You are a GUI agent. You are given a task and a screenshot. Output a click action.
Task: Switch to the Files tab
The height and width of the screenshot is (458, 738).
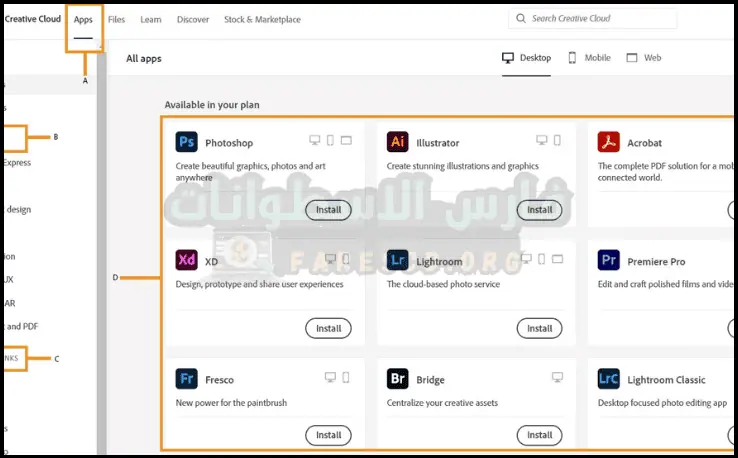point(117,19)
